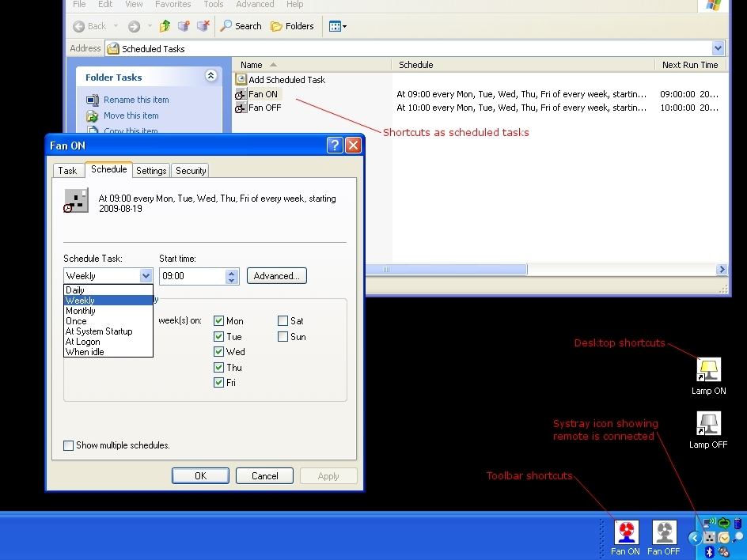Open the Edit menu
This screenshot has width=747, height=560.
(x=105, y=4)
